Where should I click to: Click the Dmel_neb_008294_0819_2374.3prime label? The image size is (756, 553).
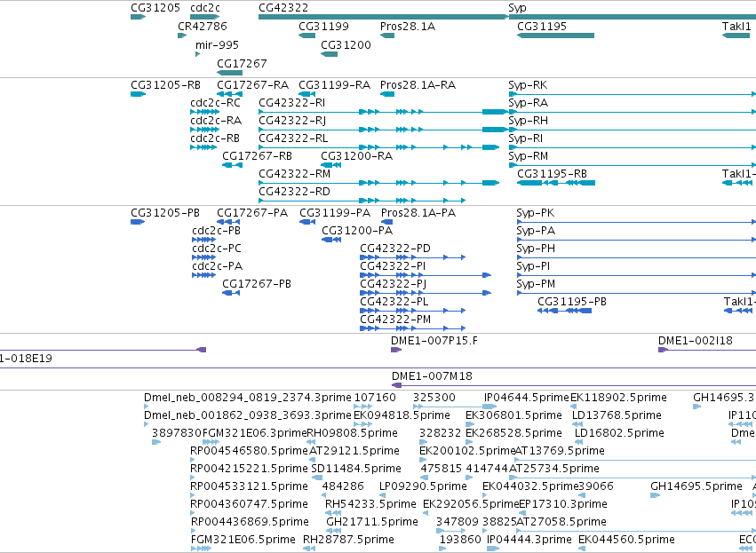(x=248, y=398)
